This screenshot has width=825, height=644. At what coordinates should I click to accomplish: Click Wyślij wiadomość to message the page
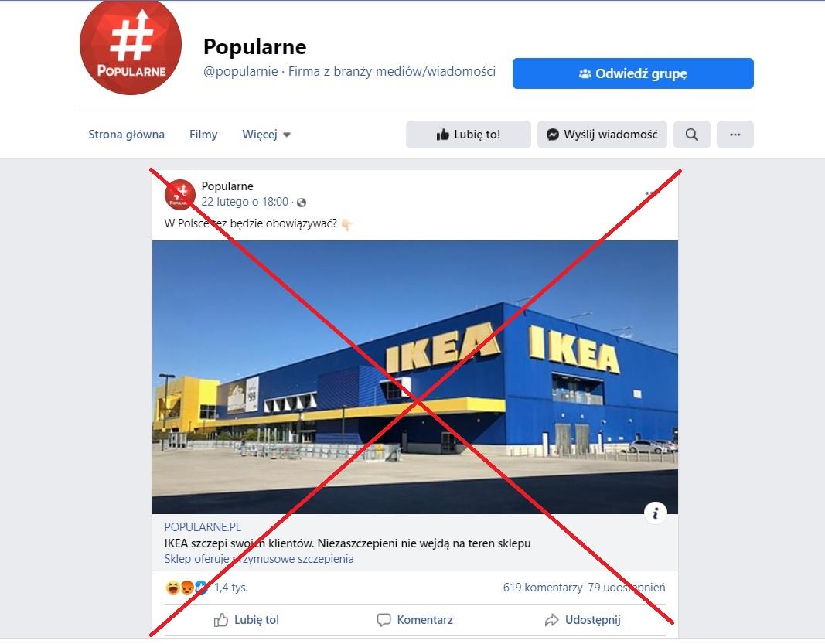[x=602, y=135]
